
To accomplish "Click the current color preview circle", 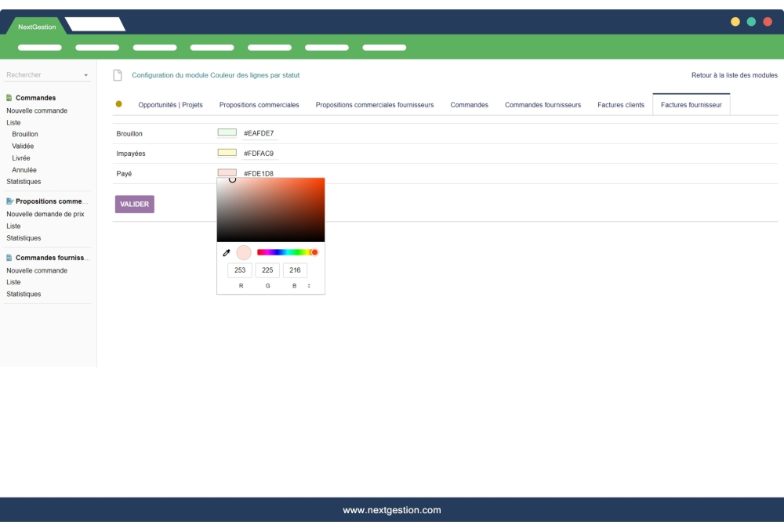I will click(x=244, y=252).
